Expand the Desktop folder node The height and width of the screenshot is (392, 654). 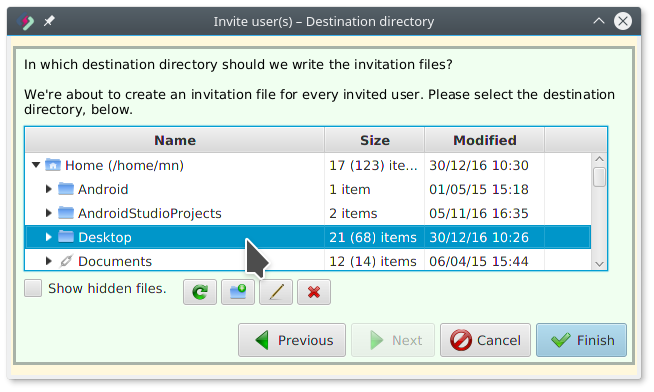(x=48, y=237)
